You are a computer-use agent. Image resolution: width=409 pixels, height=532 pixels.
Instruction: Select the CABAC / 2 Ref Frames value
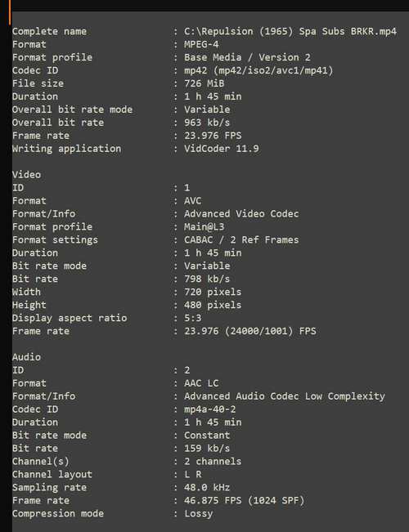[241, 240]
